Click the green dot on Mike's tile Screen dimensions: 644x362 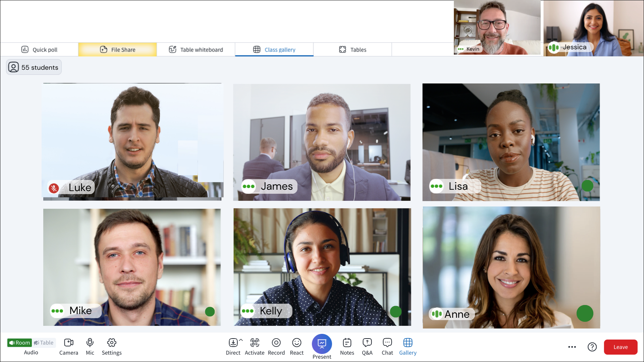click(210, 312)
